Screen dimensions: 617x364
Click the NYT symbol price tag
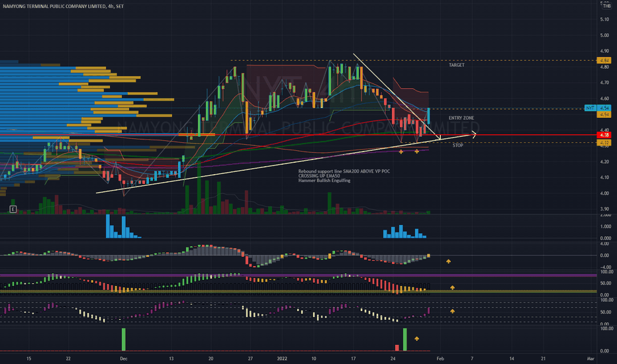coord(590,108)
